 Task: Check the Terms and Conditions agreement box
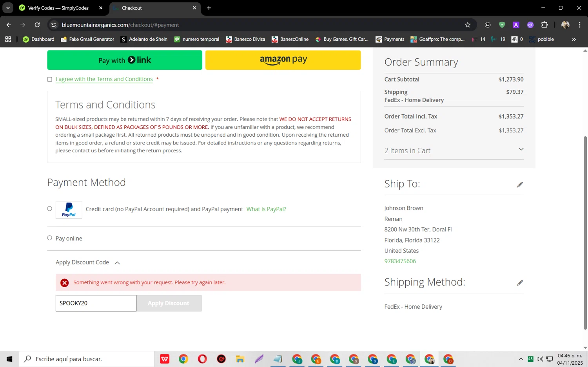pyautogui.click(x=50, y=80)
